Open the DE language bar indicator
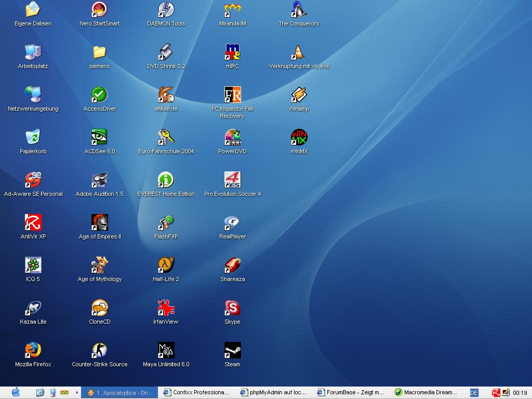 (474, 393)
